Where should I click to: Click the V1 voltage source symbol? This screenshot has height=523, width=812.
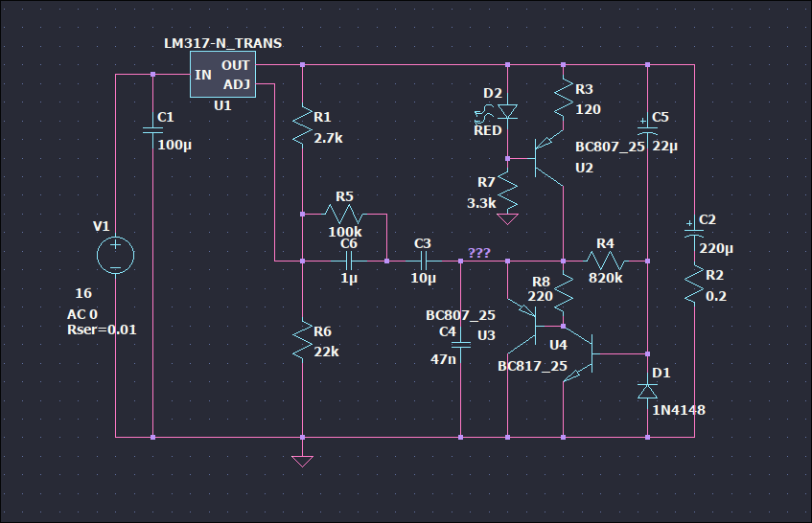click(115, 255)
